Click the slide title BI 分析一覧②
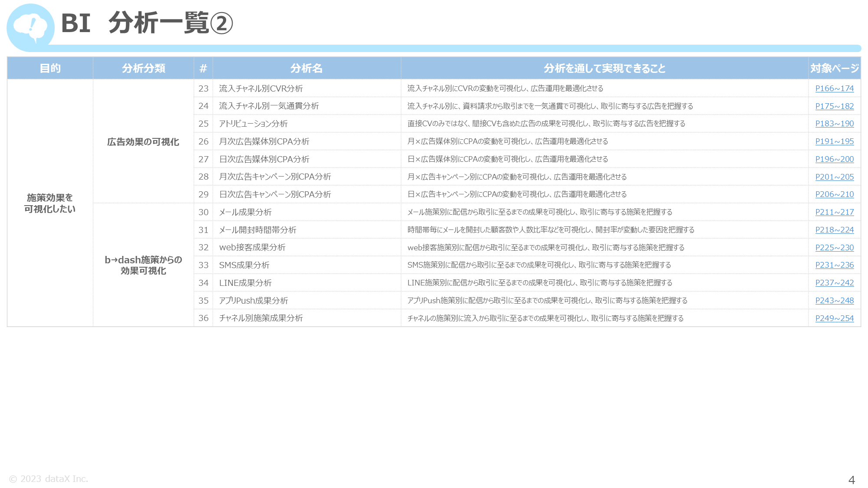 tap(147, 23)
